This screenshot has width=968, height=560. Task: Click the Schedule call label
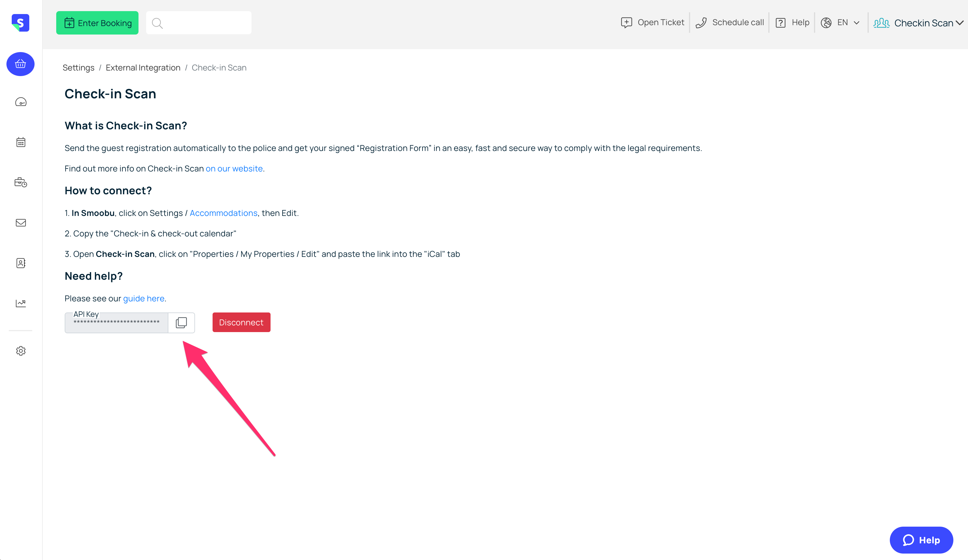tap(738, 23)
